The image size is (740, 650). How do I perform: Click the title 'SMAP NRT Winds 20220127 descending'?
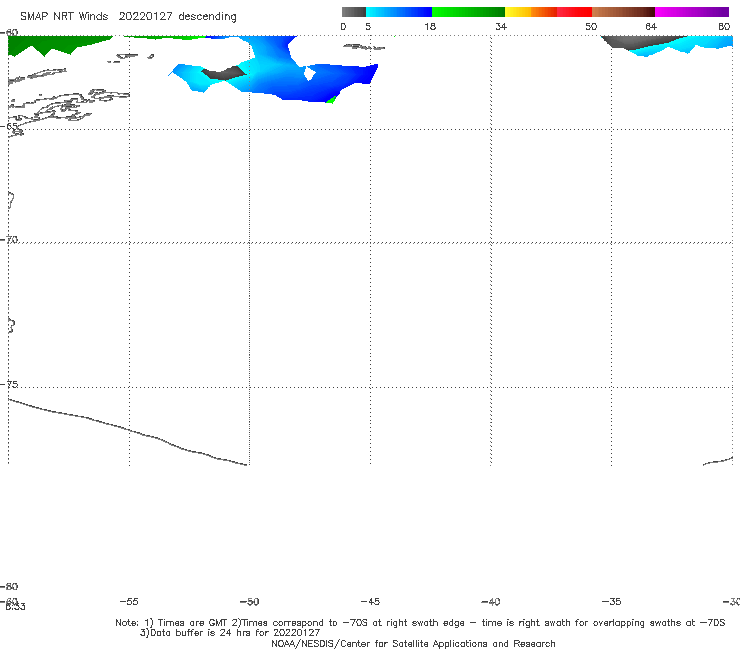pyautogui.click(x=128, y=17)
